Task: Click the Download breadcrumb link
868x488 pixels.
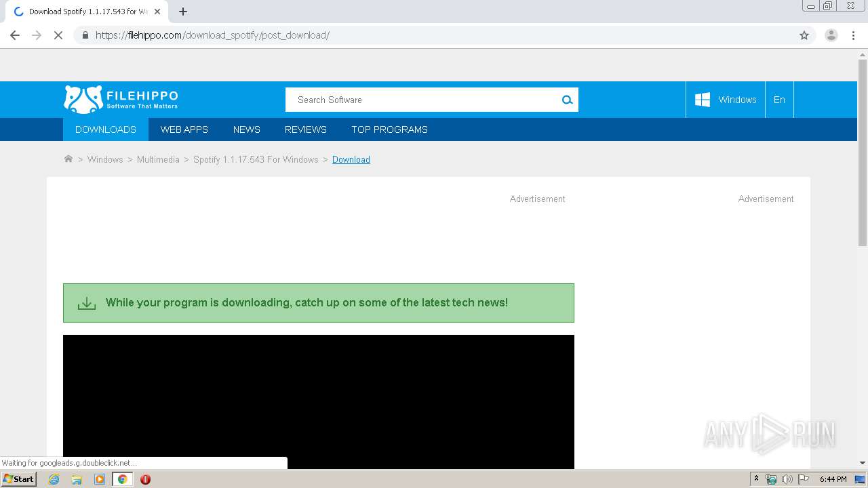Action: pyautogui.click(x=351, y=159)
